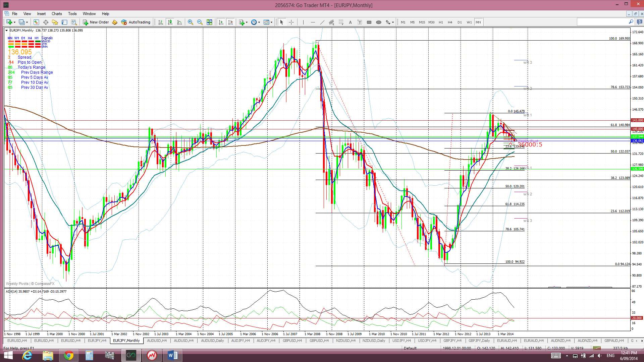Click the Tile Windows grid icon

(209, 22)
